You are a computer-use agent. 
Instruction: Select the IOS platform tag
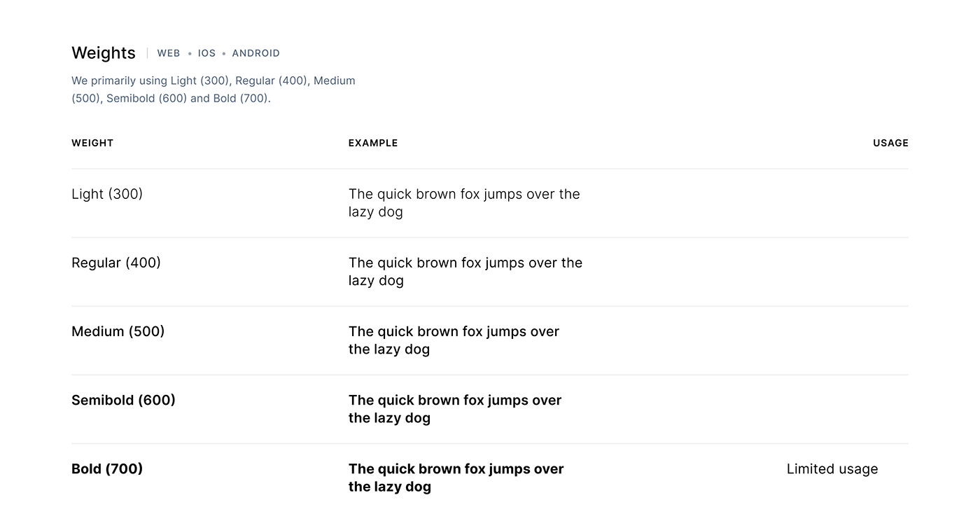(206, 53)
